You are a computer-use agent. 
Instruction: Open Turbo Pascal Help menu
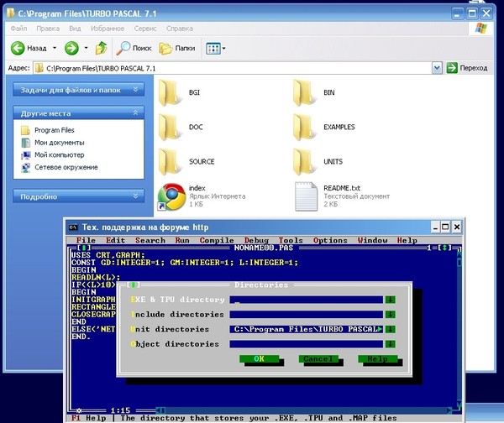pyautogui.click(x=407, y=240)
